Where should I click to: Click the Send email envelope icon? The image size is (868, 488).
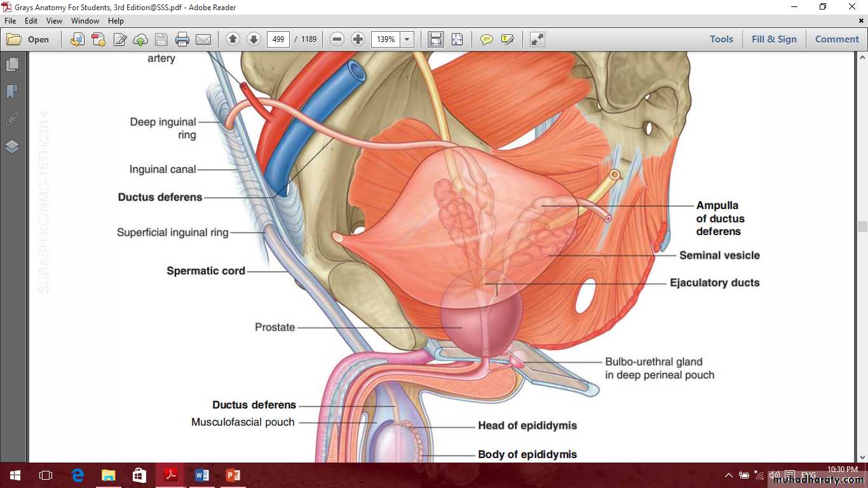(x=203, y=39)
